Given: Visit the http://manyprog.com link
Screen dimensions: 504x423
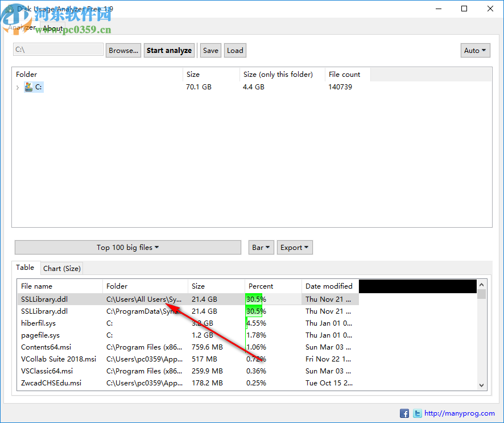Looking at the screenshot, I should (x=460, y=413).
